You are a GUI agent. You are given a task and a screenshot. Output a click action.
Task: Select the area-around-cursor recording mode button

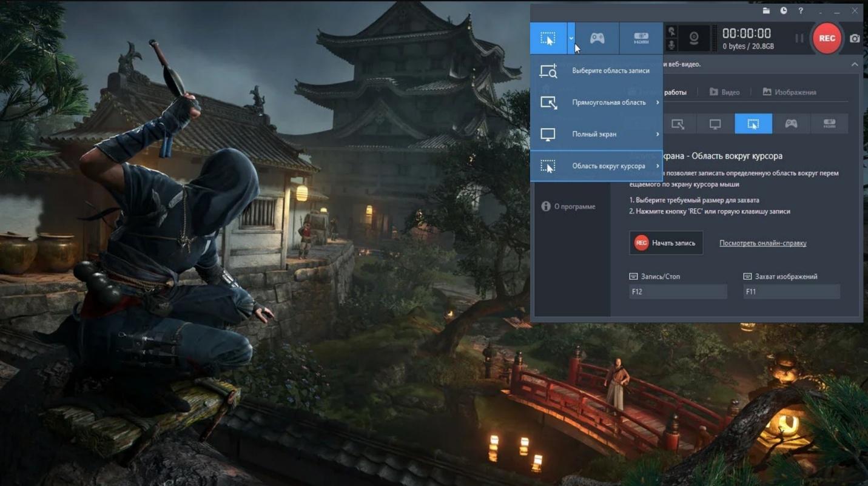548,39
